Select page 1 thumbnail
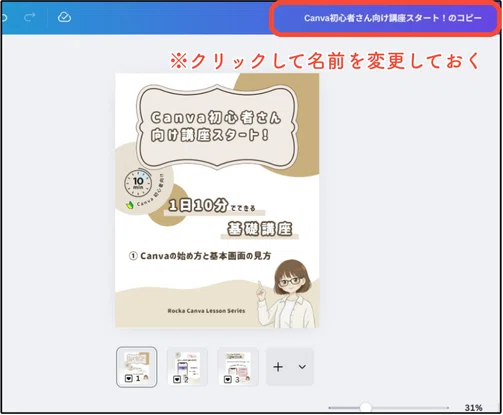This screenshot has height=415, width=503. pyautogui.click(x=137, y=367)
